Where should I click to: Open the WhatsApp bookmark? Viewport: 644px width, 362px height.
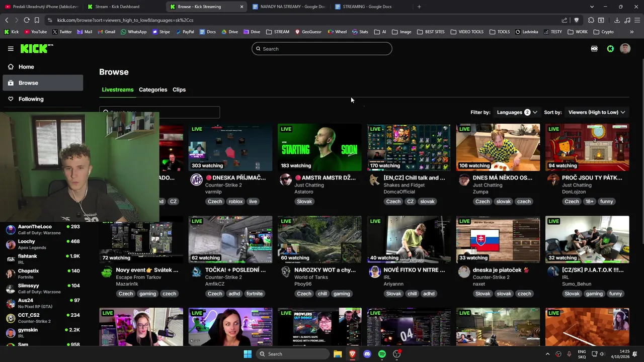pyautogui.click(x=133, y=32)
